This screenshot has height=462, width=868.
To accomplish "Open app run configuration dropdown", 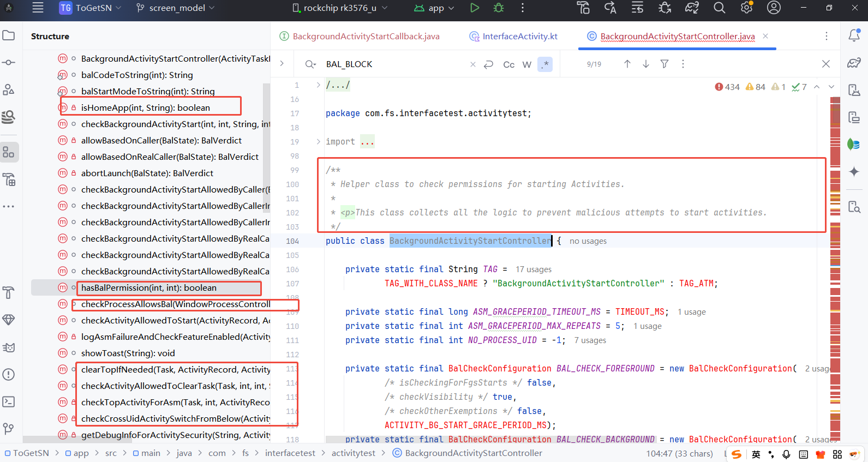I will click(x=434, y=8).
